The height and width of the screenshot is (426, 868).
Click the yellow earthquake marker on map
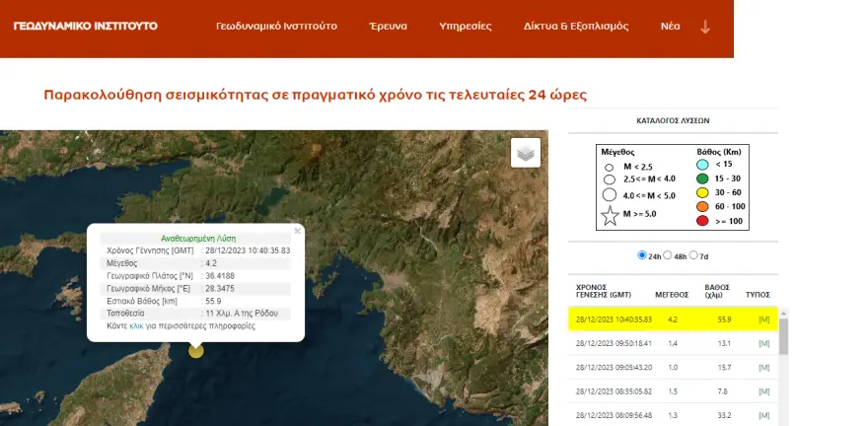point(196,350)
